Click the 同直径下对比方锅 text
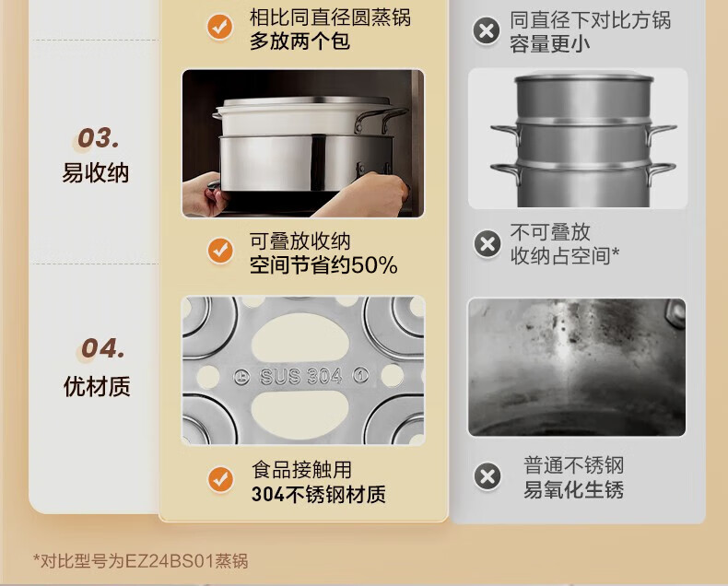This screenshot has height=586, width=728. 591,20
